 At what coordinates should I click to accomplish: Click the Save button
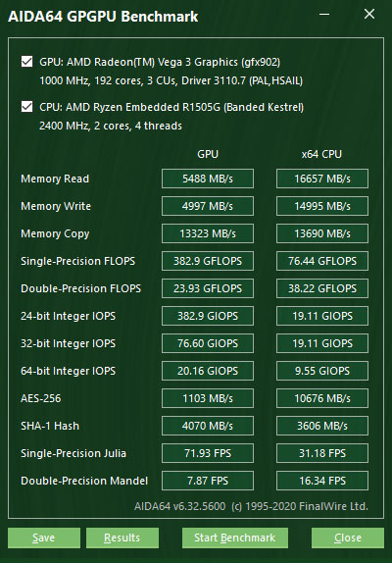pos(44,537)
